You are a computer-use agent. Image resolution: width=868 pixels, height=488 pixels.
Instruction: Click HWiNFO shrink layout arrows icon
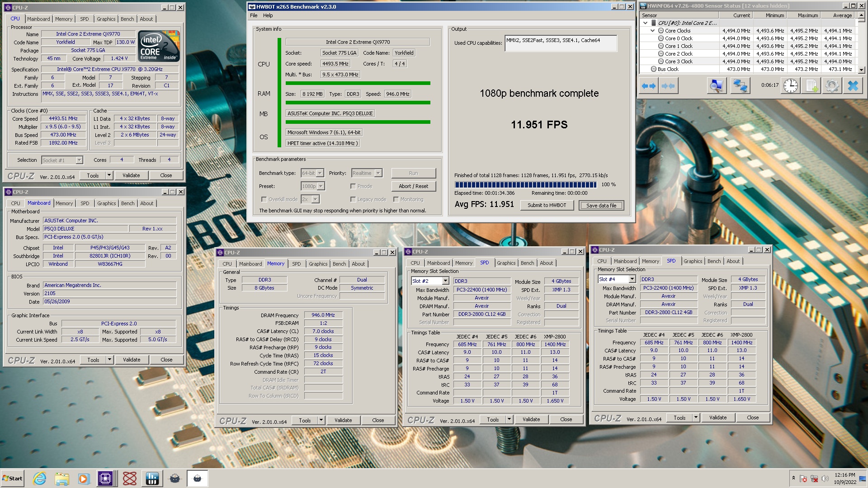(668, 86)
